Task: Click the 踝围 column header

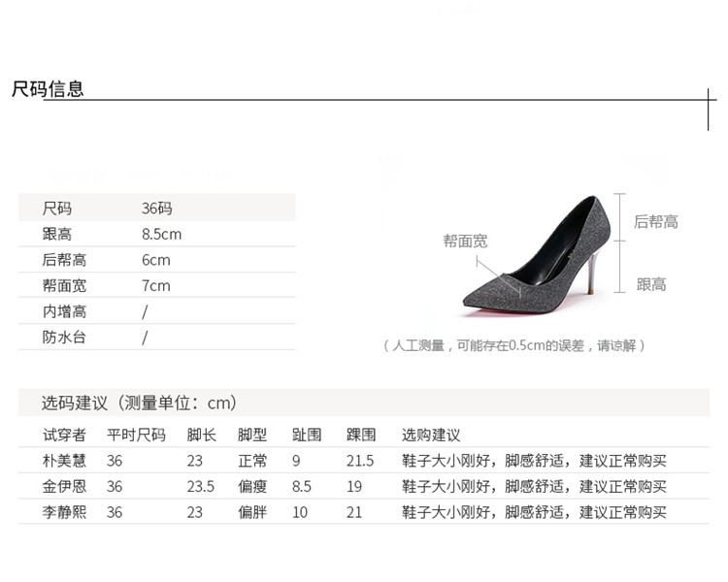Action: click(360, 435)
